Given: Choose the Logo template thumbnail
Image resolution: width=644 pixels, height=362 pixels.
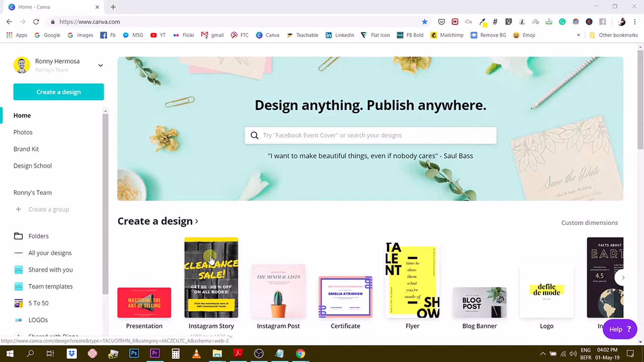Looking at the screenshot, I should 547,291.
